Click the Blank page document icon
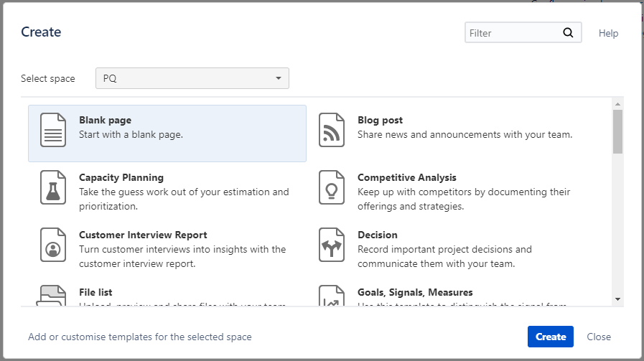This screenshot has width=644, height=361. [x=53, y=130]
